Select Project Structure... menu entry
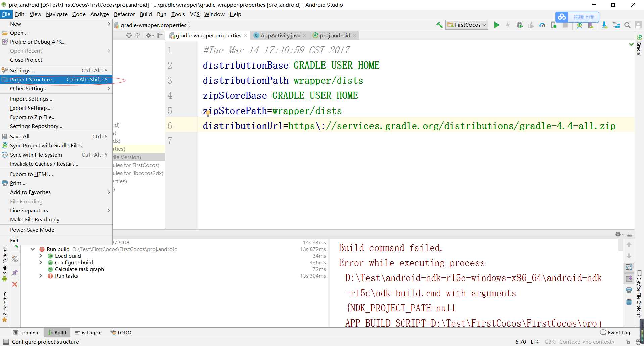 tap(56, 80)
